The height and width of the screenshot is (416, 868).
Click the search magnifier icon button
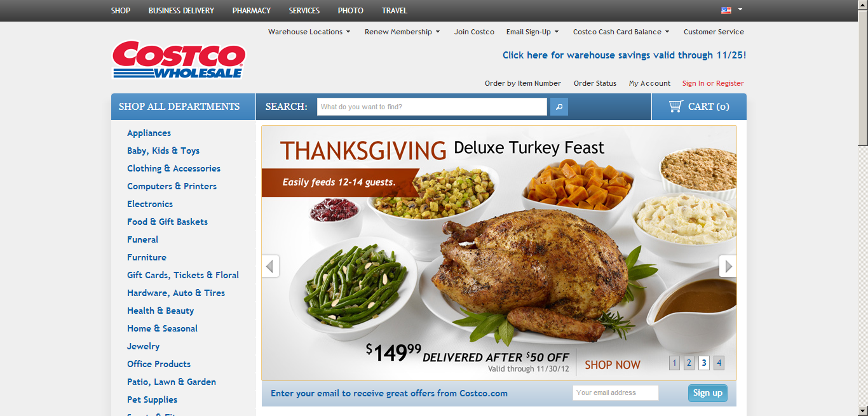pos(559,107)
